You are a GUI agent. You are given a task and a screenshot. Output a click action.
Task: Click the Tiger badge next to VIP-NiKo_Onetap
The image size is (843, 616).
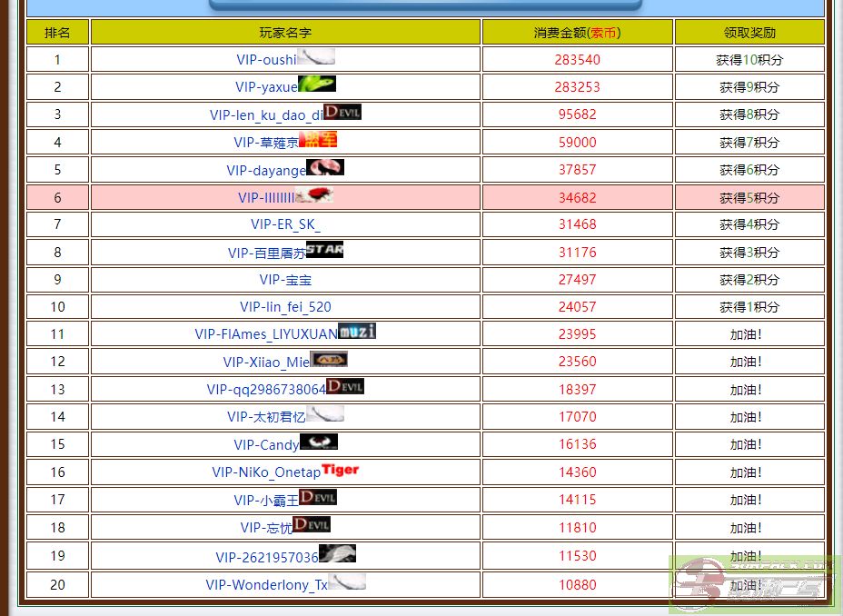coord(341,470)
